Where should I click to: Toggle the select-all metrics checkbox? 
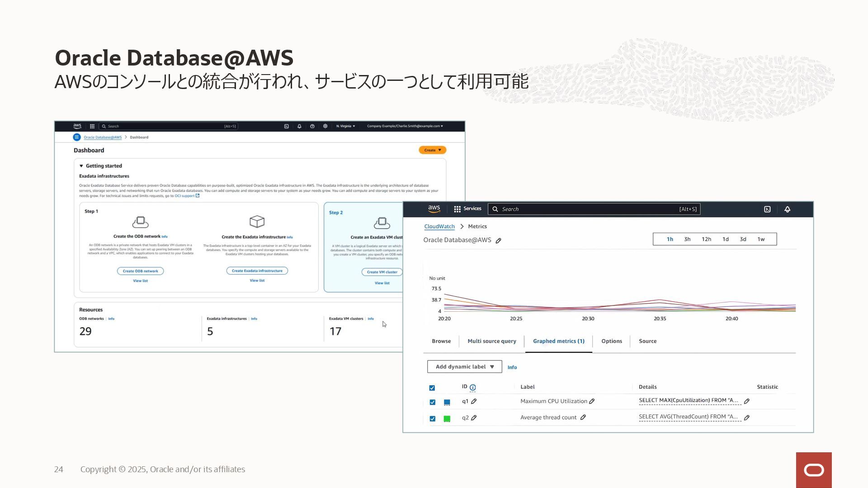[x=432, y=388]
